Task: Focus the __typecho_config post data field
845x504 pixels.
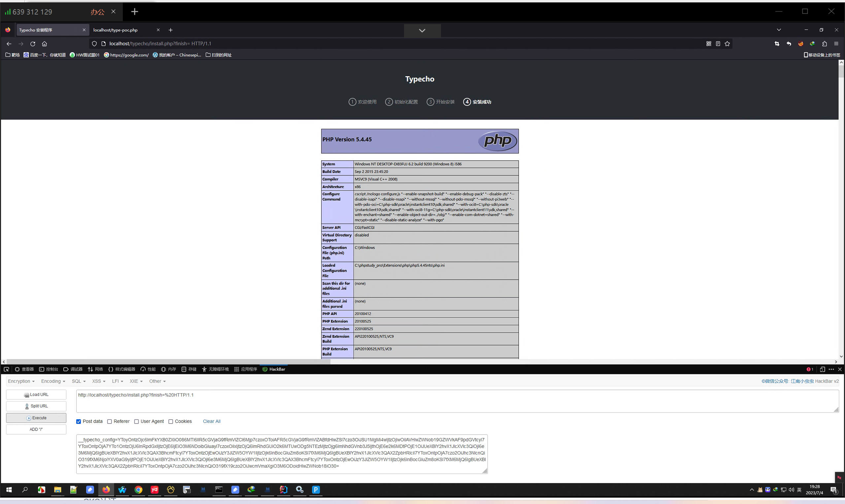Action: 282,455
